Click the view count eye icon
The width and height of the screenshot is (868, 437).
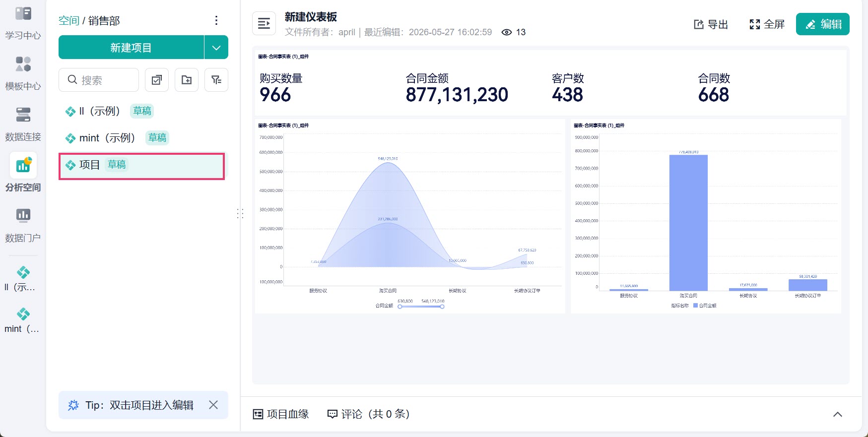[x=507, y=32]
